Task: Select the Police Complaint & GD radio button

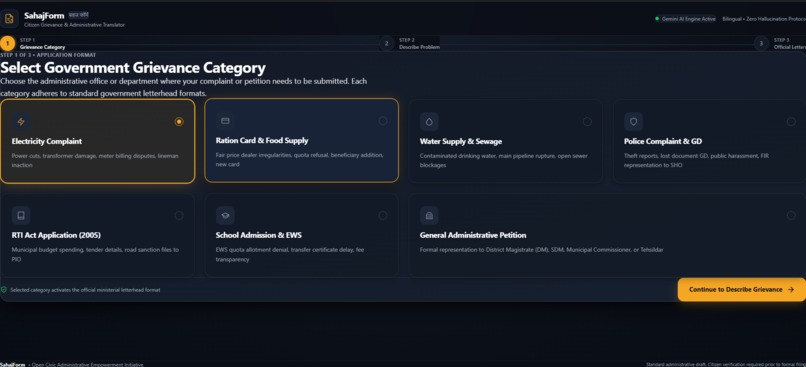Action: click(791, 122)
